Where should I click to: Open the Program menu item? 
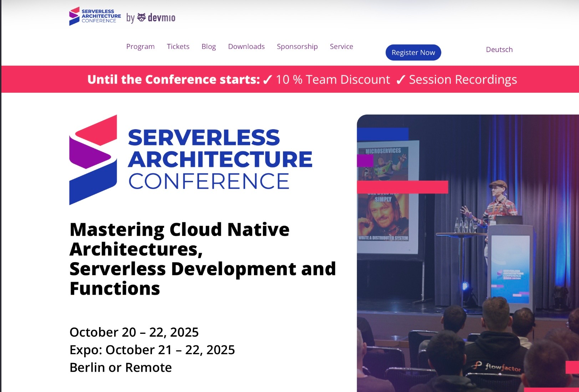tap(140, 46)
